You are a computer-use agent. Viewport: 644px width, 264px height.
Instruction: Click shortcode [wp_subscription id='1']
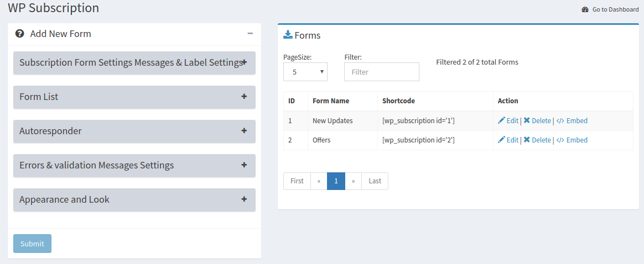(x=418, y=120)
